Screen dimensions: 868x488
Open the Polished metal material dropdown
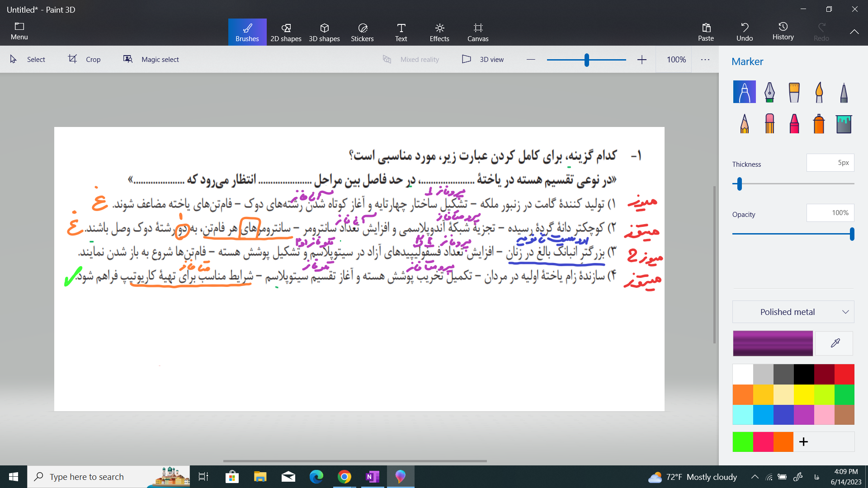793,312
